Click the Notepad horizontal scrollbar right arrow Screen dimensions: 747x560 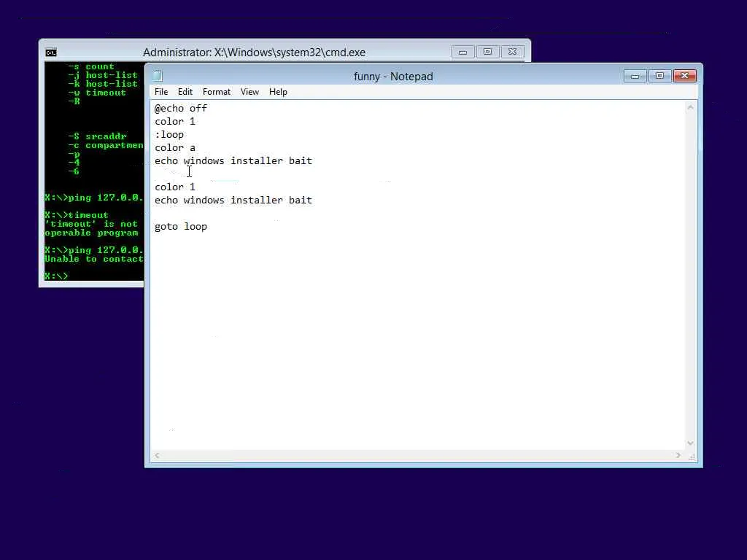tap(678, 456)
